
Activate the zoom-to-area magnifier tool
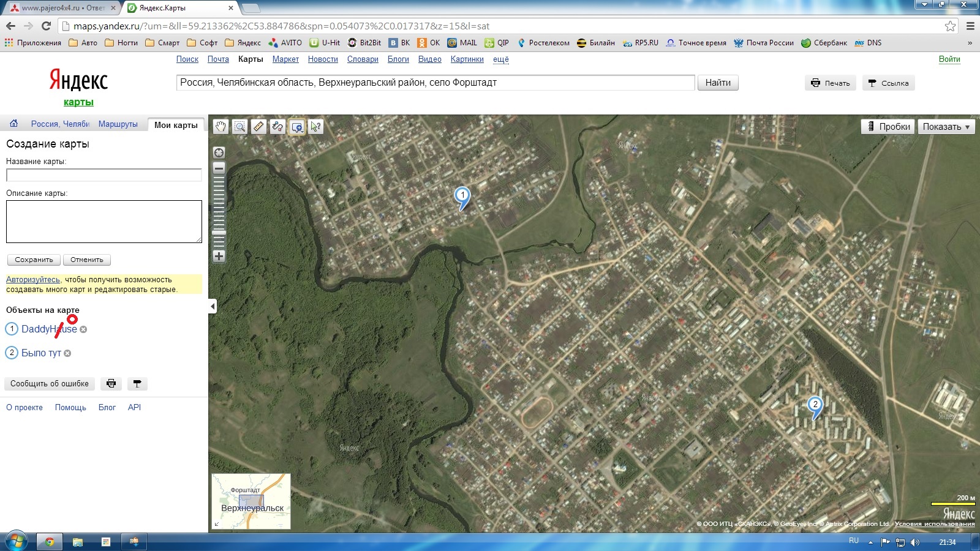pos(239,127)
